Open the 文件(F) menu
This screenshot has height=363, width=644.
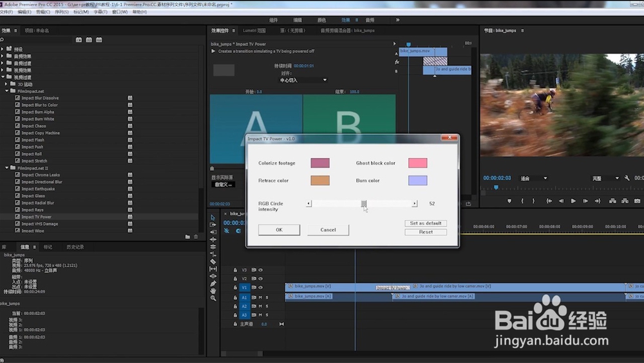(x=6, y=12)
